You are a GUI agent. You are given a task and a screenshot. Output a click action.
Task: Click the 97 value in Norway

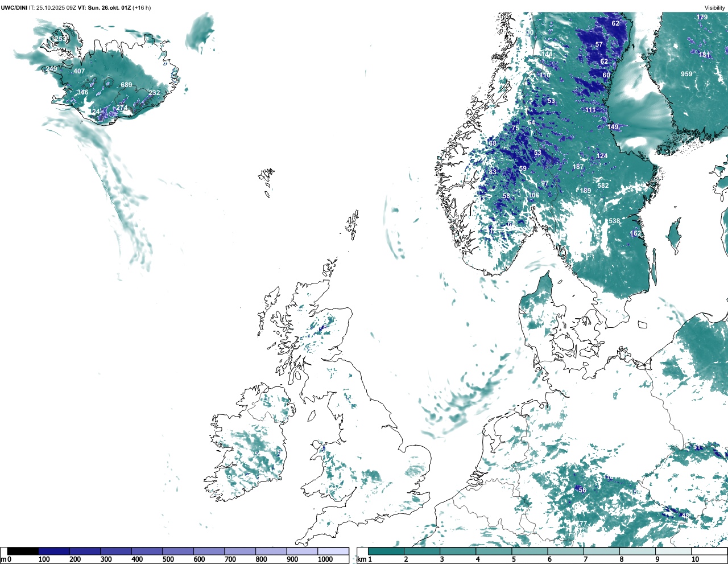[x=545, y=183]
